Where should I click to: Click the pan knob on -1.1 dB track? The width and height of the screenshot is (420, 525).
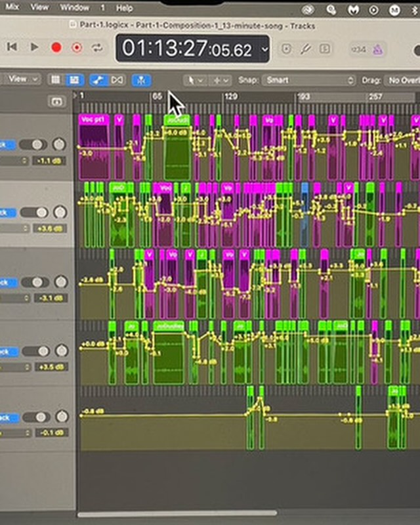click(59, 144)
